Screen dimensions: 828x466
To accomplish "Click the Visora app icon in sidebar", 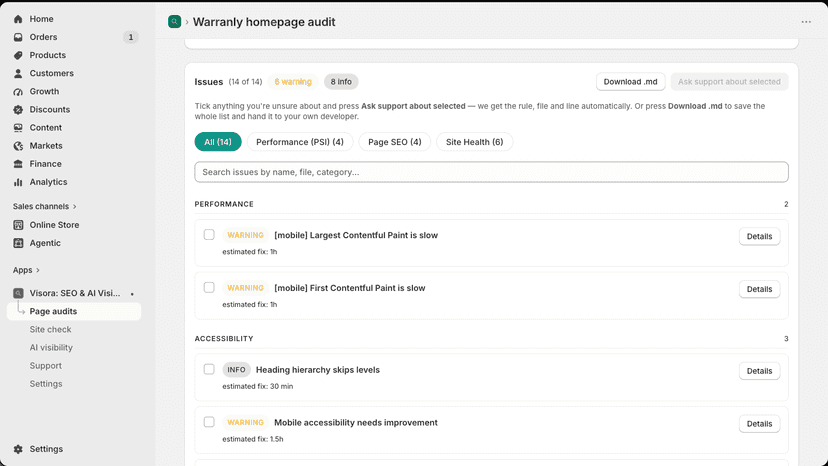I will (18, 293).
